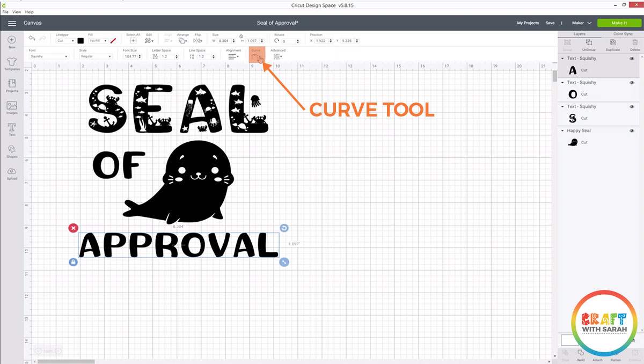Click the Attach icon

click(598, 354)
